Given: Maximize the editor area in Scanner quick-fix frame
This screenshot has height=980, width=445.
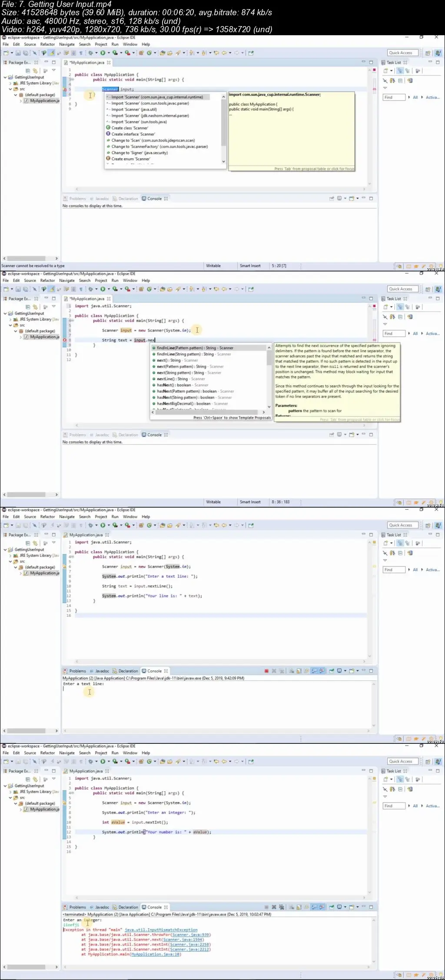Looking at the screenshot, I should pos(371,62).
